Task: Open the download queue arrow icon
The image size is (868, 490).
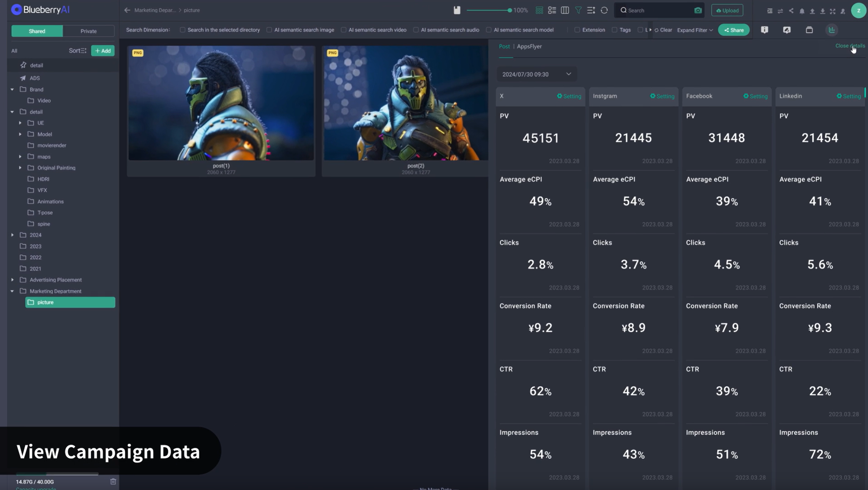Action: coord(823,11)
